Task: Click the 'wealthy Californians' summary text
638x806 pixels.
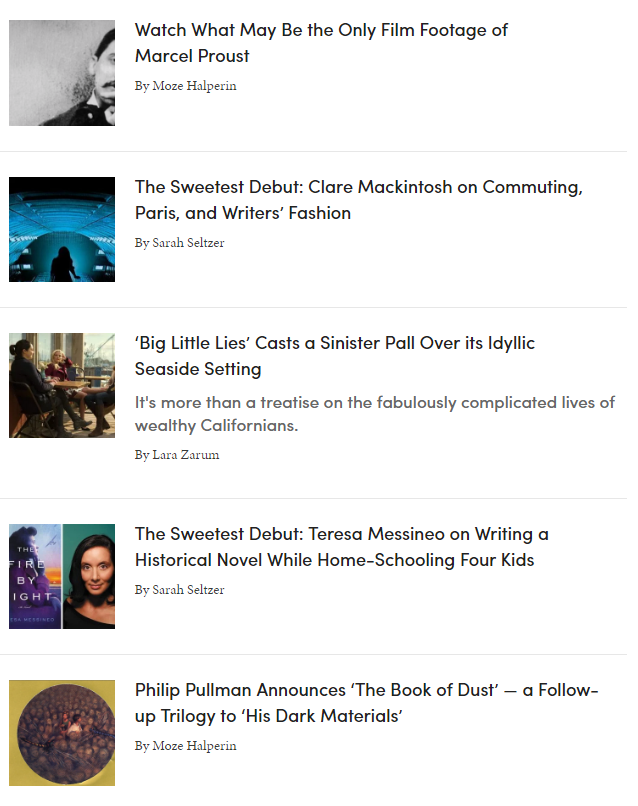Action: [216, 426]
